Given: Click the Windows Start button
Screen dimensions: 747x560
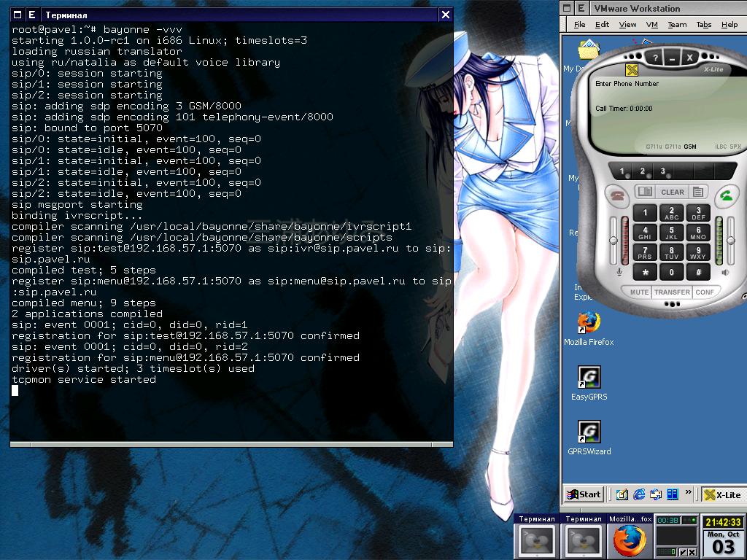Looking at the screenshot, I should pos(584,494).
